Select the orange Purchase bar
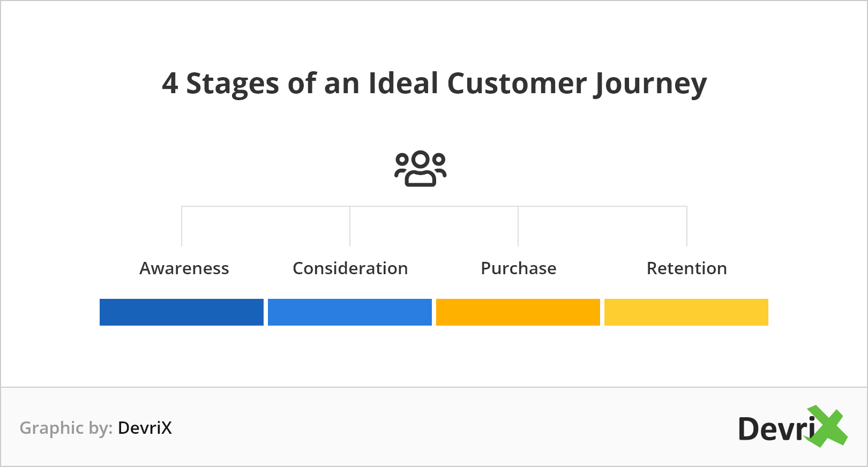Image resolution: width=868 pixels, height=467 pixels. tap(518, 312)
